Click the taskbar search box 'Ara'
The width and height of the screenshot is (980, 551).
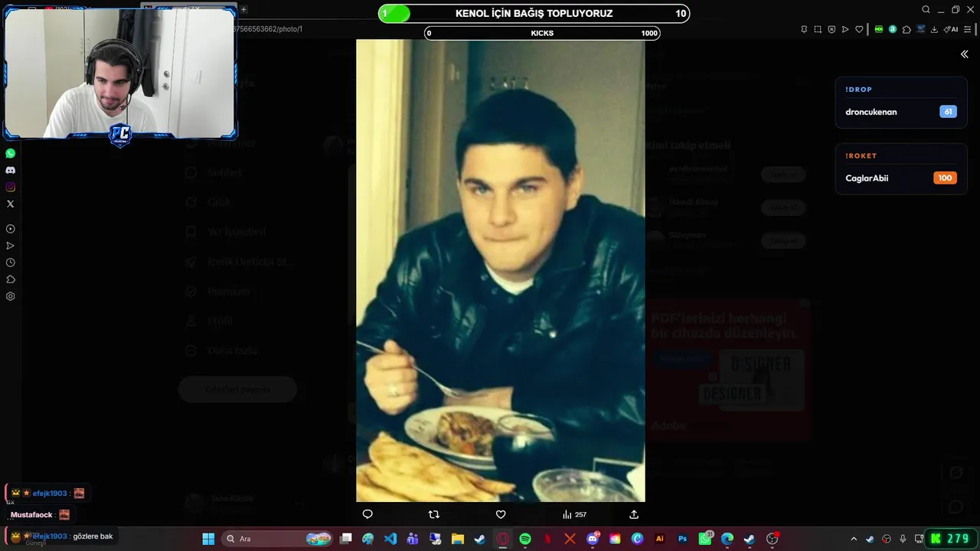[x=278, y=539]
